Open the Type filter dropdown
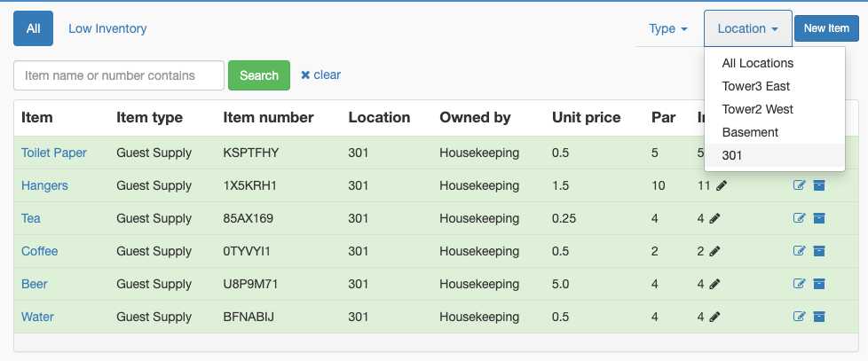 click(x=667, y=28)
